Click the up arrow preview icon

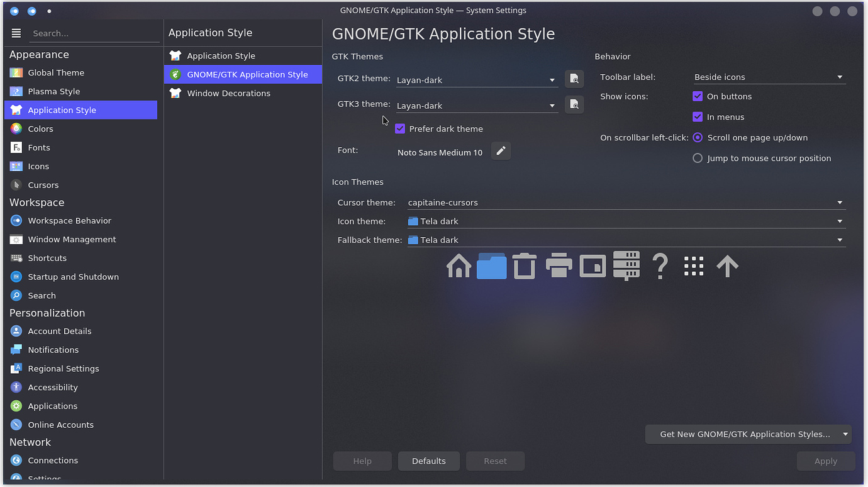pyautogui.click(x=727, y=266)
